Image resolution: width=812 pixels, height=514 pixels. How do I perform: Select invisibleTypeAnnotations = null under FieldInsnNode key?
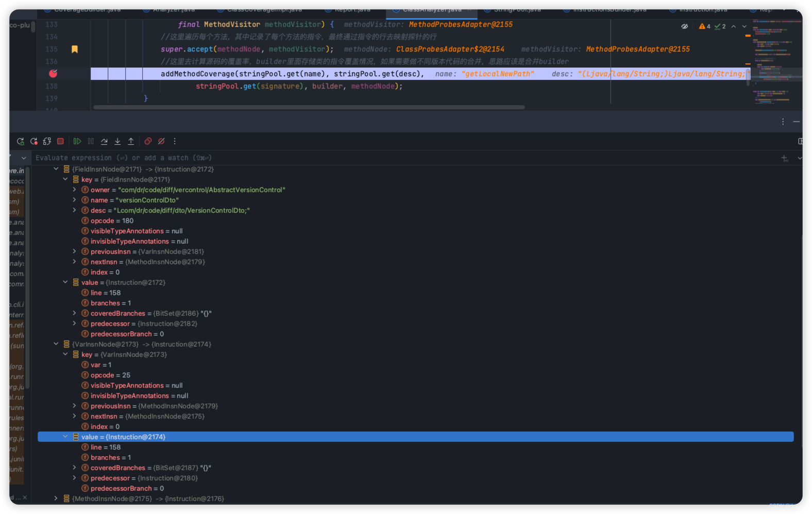(415, 241)
